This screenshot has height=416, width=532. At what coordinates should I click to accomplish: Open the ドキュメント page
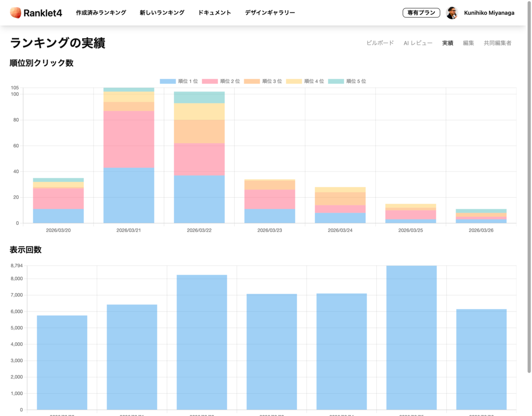215,13
